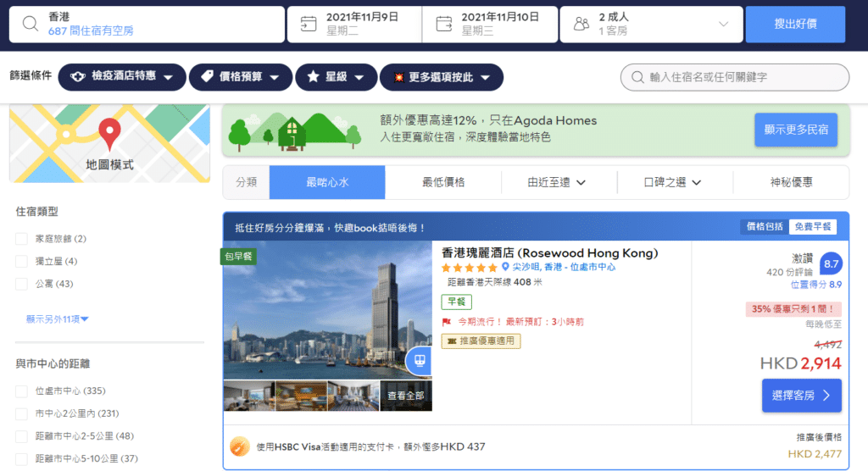
Task: Open the 價格預算 filter dropdown
Action: [x=240, y=77]
